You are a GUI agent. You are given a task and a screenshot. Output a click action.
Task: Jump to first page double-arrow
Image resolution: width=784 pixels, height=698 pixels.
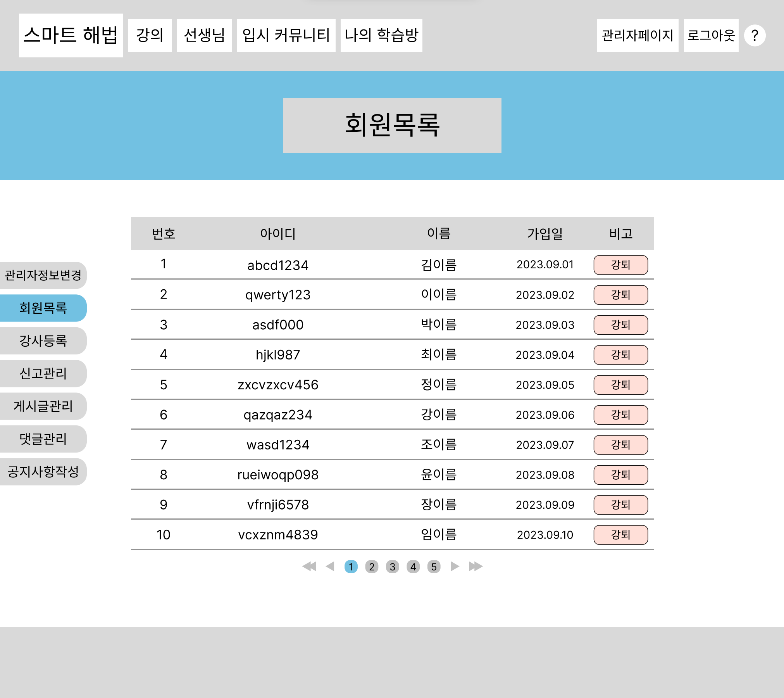pyautogui.click(x=309, y=567)
